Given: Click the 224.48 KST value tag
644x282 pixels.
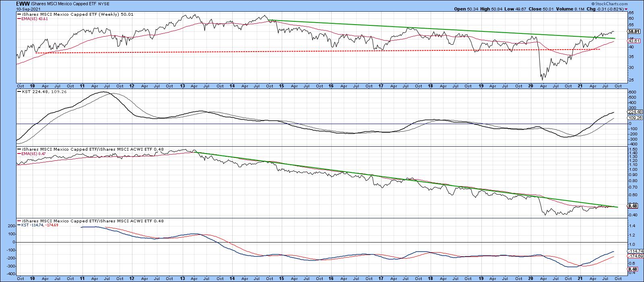Looking at the screenshot, I should [634, 113].
